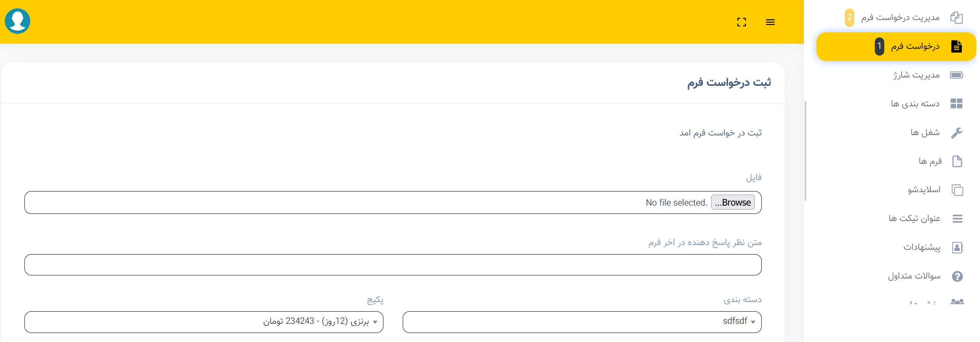Click the متن نظر پاسخ دهنده text field
Screen dimensions: 980x342
(x=392, y=265)
